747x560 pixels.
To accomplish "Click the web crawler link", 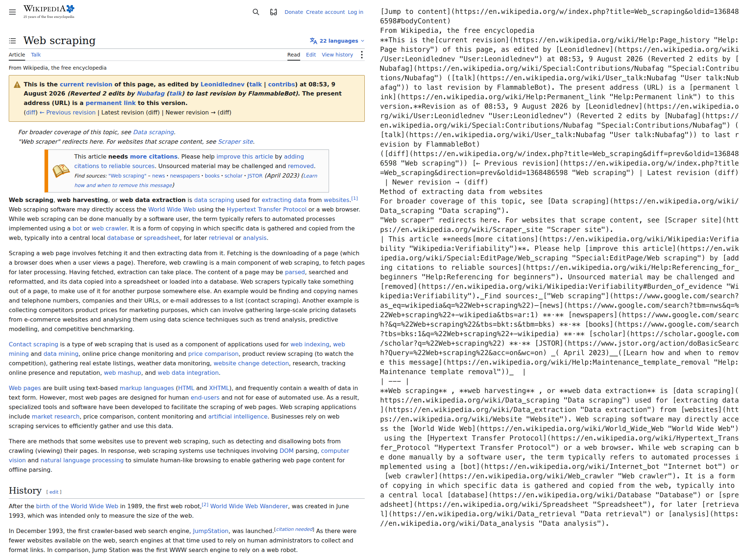I will 109,228.
